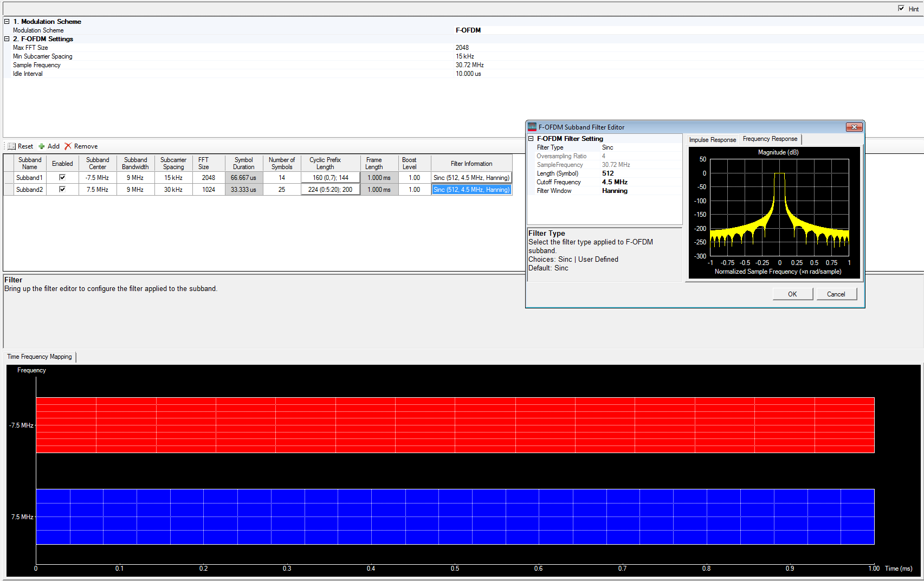Select Subband2 cyclic prefix length cell

point(330,189)
